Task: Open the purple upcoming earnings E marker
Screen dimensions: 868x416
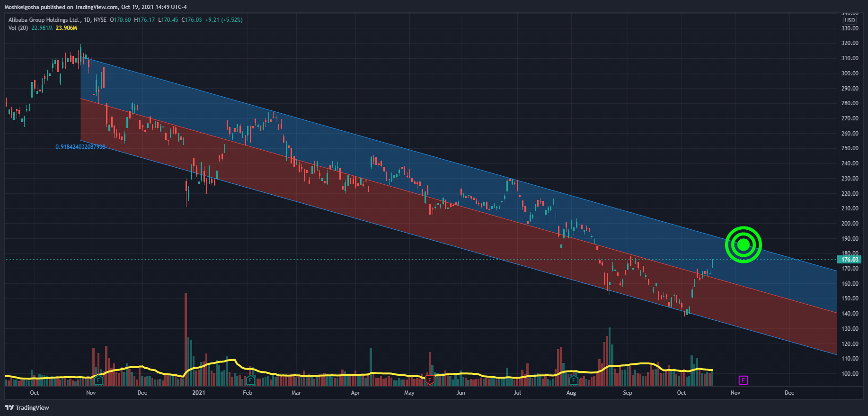Action: click(743, 380)
